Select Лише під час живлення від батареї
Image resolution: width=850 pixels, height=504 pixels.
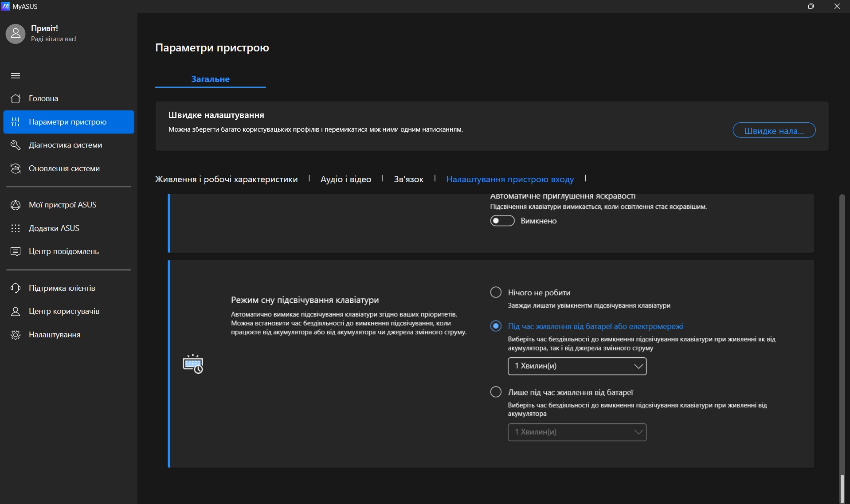[x=496, y=392]
